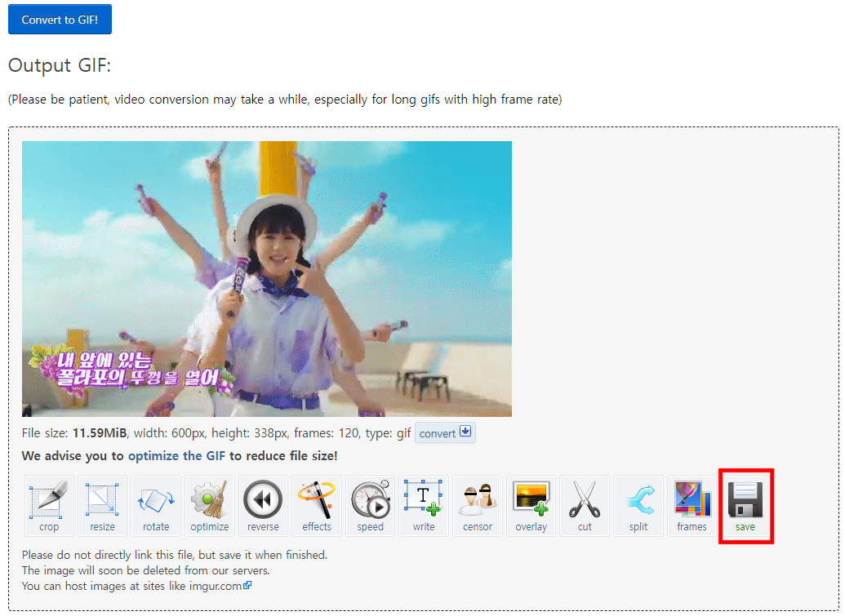Open the write text tool
The height and width of the screenshot is (616, 845).
[424, 506]
